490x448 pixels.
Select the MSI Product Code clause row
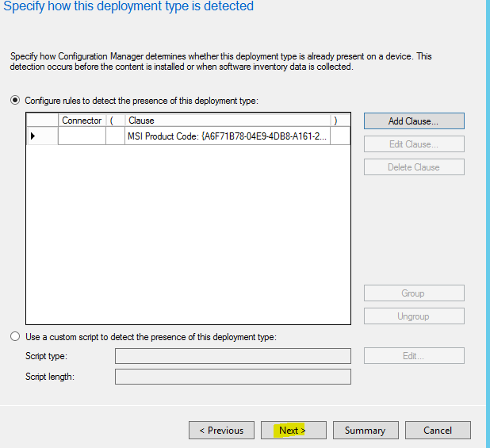tap(227, 136)
